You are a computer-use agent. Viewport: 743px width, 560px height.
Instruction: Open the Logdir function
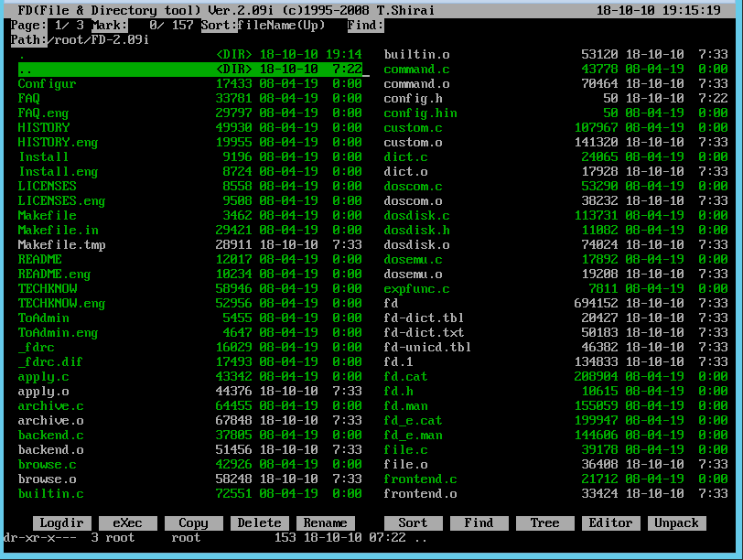60,522
